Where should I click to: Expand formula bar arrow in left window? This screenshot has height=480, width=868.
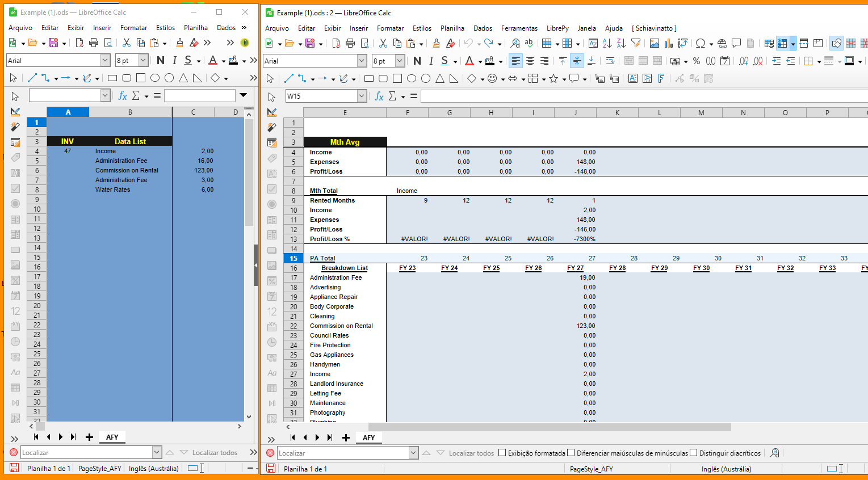point(244,95)
